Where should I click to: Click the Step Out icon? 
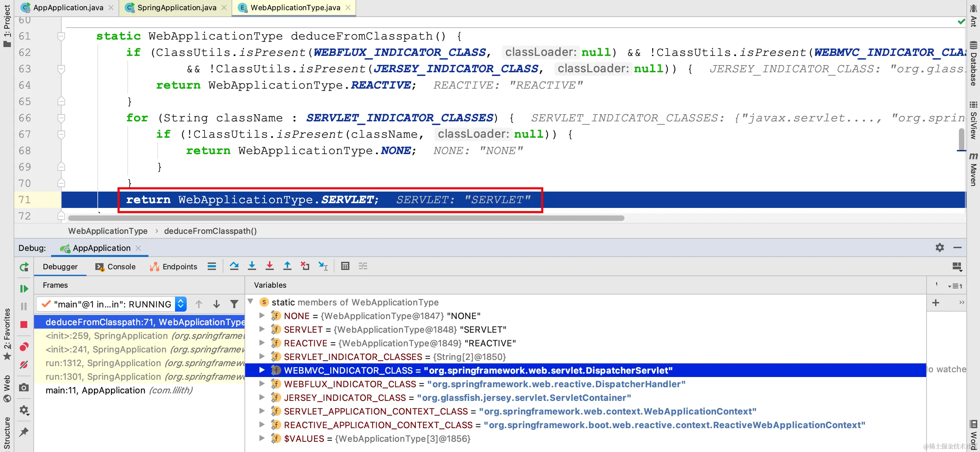287,266
